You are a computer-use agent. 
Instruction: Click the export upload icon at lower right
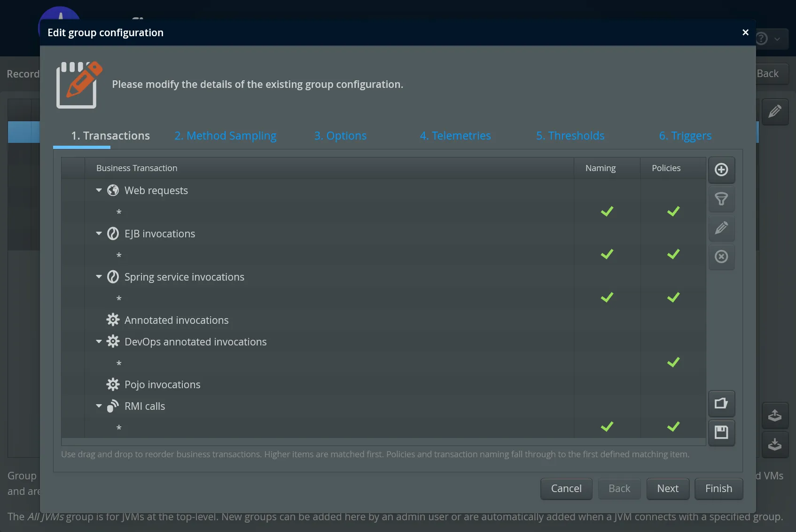pyautogui.click(x=775, y=415)
